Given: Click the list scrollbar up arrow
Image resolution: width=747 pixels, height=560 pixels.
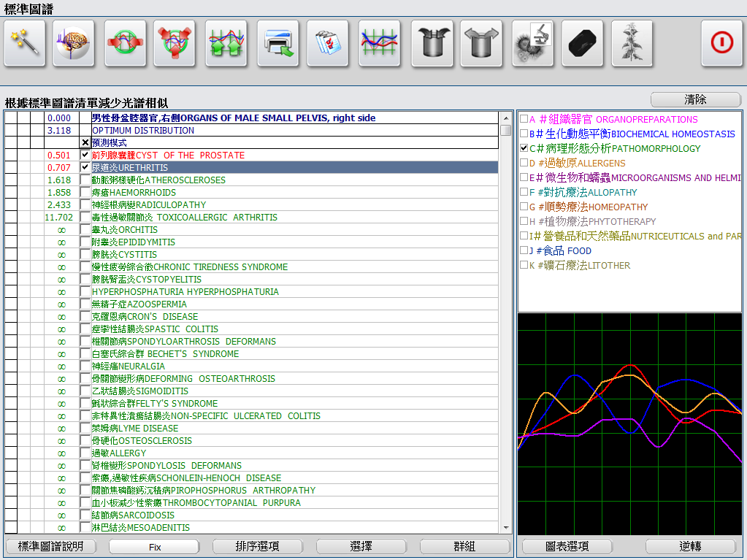Looking at the screenshot, I should click(x=505, y=118).
